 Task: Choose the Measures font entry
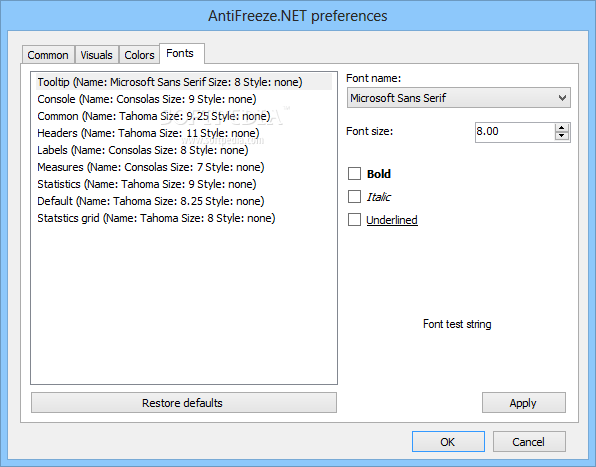pos(184,167)
